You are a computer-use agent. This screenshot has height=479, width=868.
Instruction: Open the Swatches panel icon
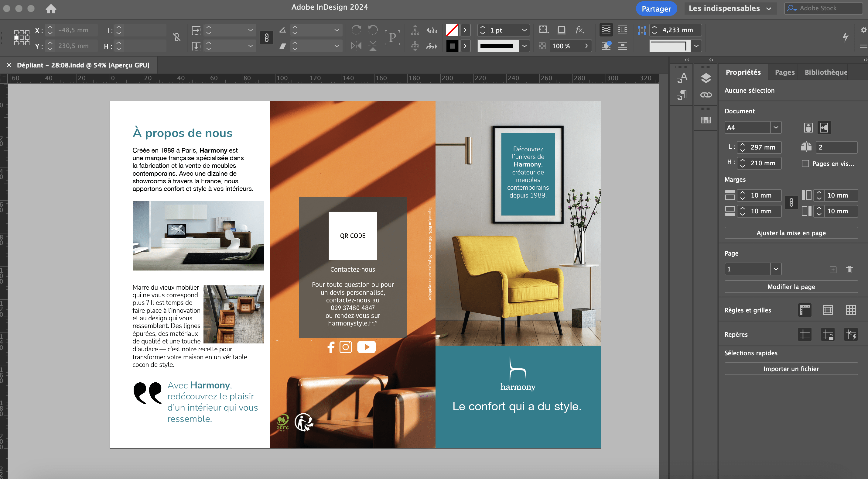pyautogui.click(x=706, y=120)
